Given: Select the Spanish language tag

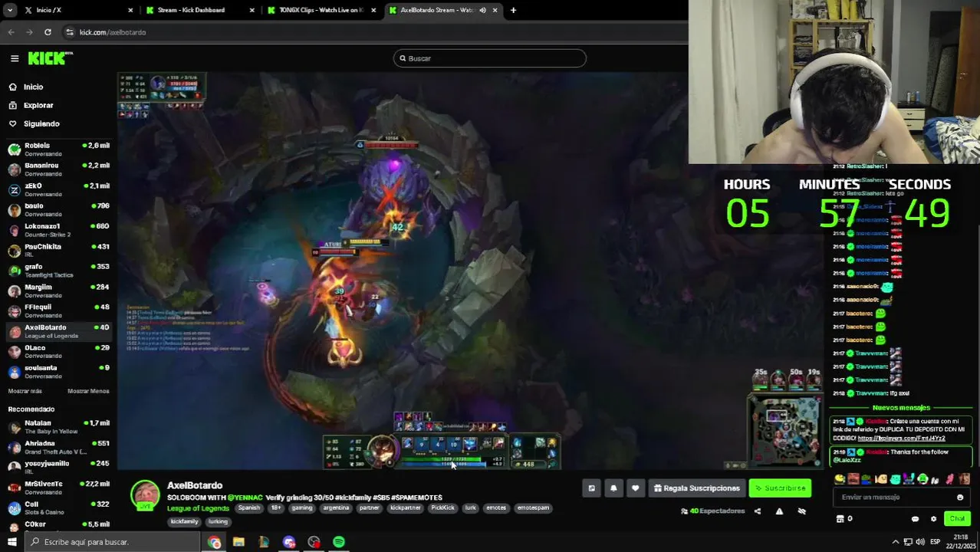Looking at the screenshot, I should [x=248, y=508].
